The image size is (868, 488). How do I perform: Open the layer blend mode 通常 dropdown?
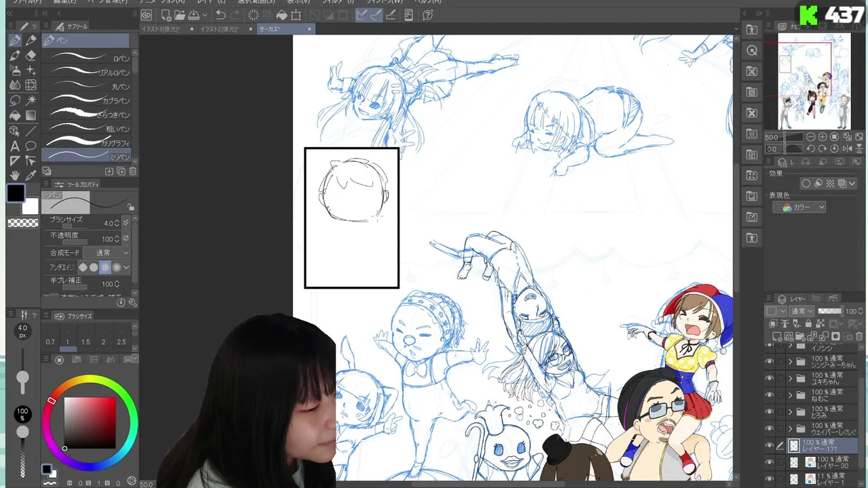click(x=803, y=311)
